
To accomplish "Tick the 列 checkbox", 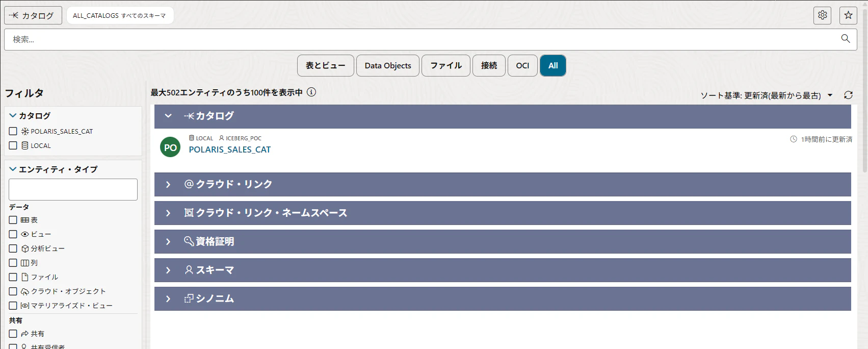I will pos(13,263).
